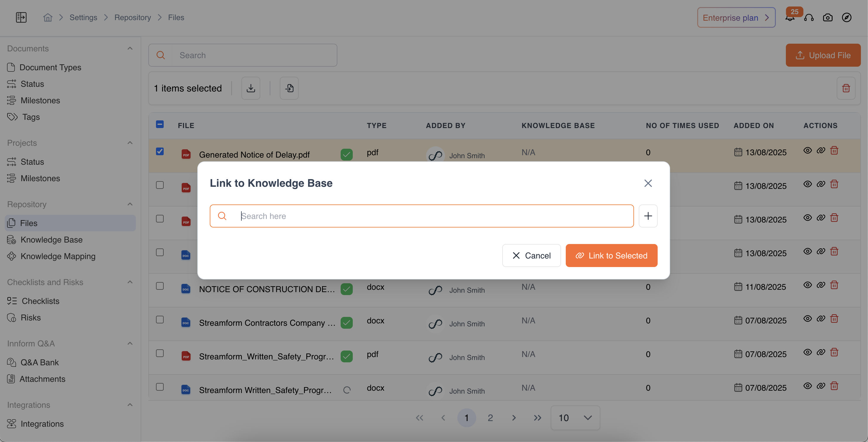
Task: Click the move file icon in selection toolbar
Action: coord(289,88)
